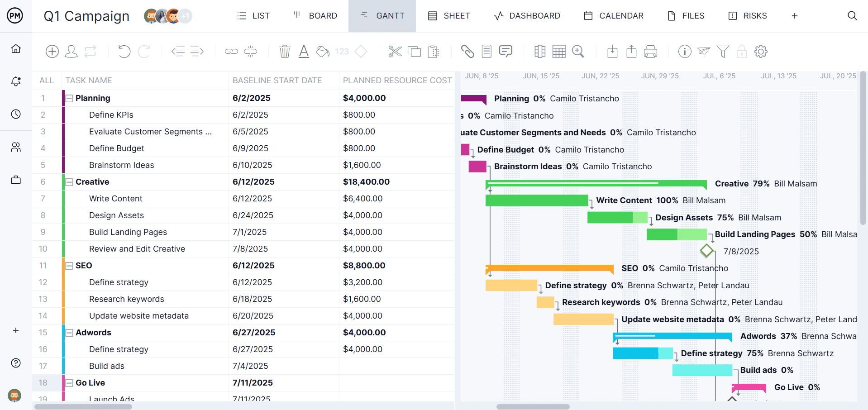Click the scissors cut icon
868x410 pixels.
pos(395,52)
